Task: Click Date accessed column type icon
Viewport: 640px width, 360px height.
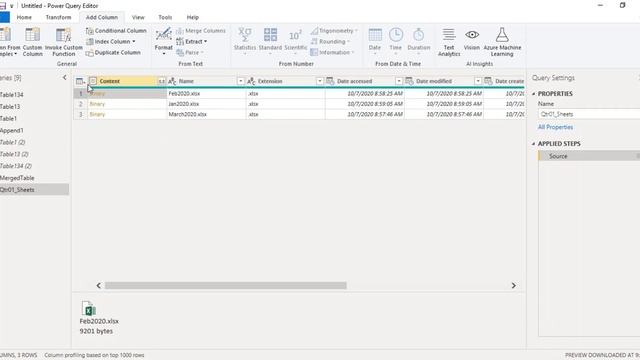Action: [330, 81]
